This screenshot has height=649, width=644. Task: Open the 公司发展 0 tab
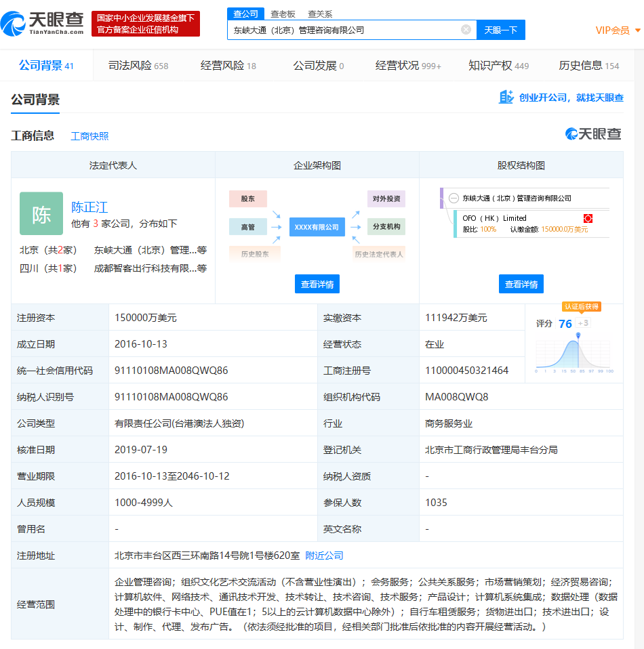(x=319, y=66)
